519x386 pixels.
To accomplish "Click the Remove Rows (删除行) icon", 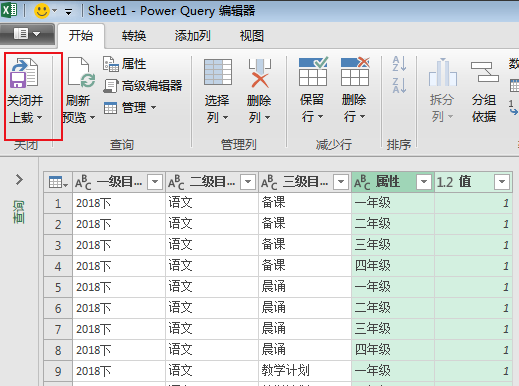I will tap(355, 71).
